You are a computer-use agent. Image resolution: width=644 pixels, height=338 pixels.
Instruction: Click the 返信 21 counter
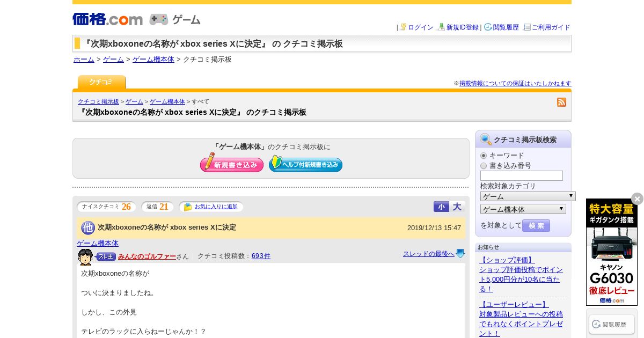pos(158,207)
